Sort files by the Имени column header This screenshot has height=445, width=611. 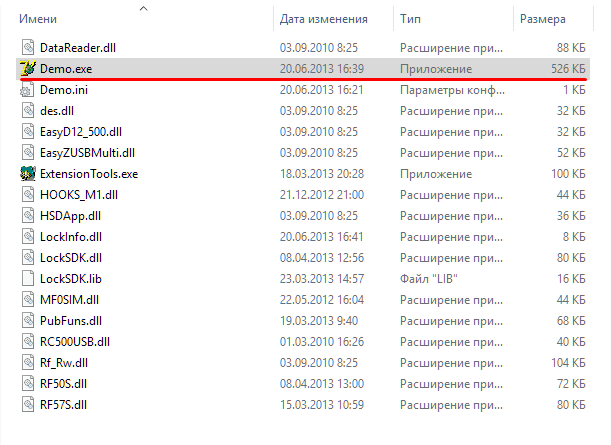pyautogui.click(x=38, y=19)
